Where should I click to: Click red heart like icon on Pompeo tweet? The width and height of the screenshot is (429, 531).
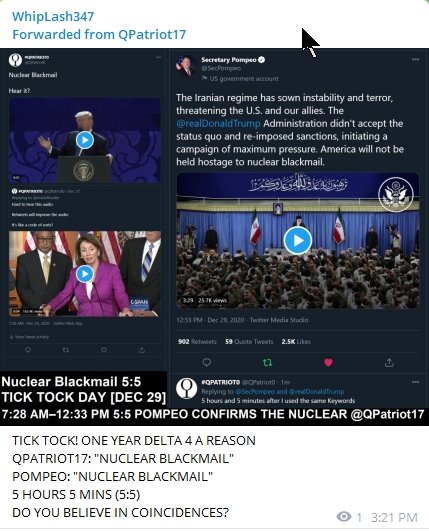click(328, 363)
